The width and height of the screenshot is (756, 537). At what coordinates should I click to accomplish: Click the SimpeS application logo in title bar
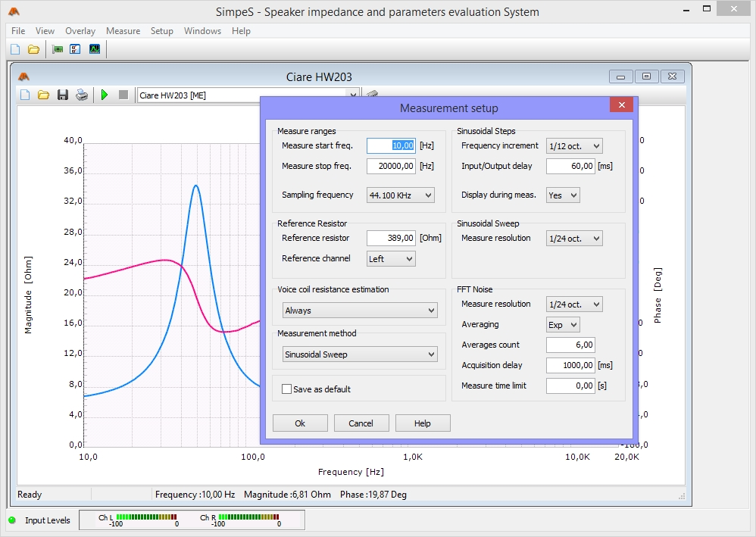(14, 11)
